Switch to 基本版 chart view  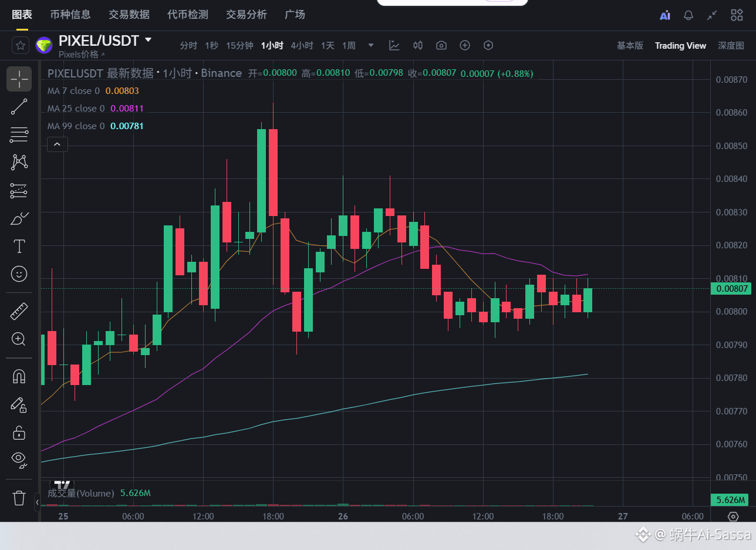[630, 45]
